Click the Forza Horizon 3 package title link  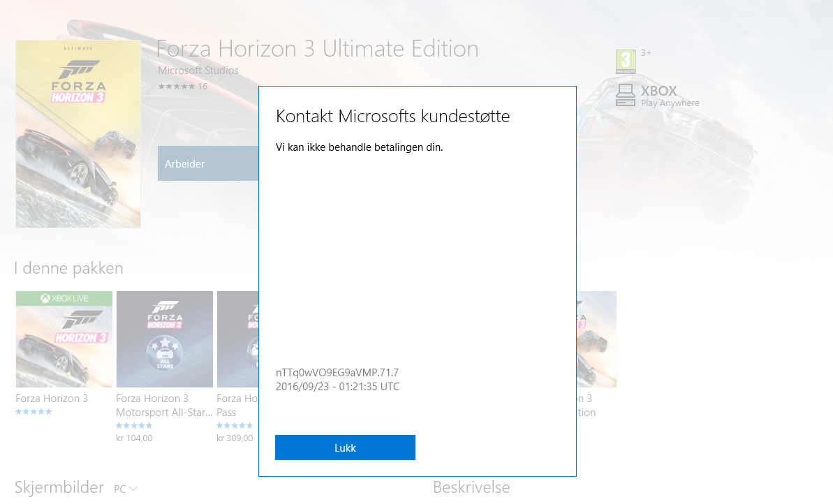[x=52, y=399]
